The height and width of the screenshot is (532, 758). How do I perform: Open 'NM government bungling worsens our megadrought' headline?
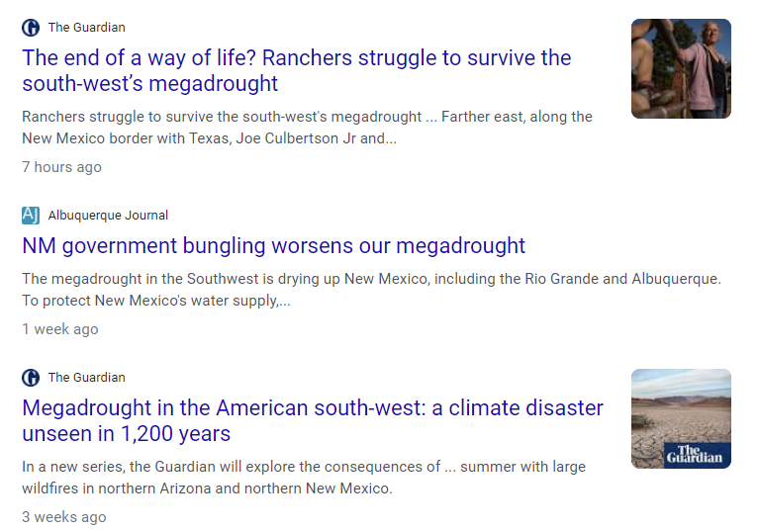(274, 245)
